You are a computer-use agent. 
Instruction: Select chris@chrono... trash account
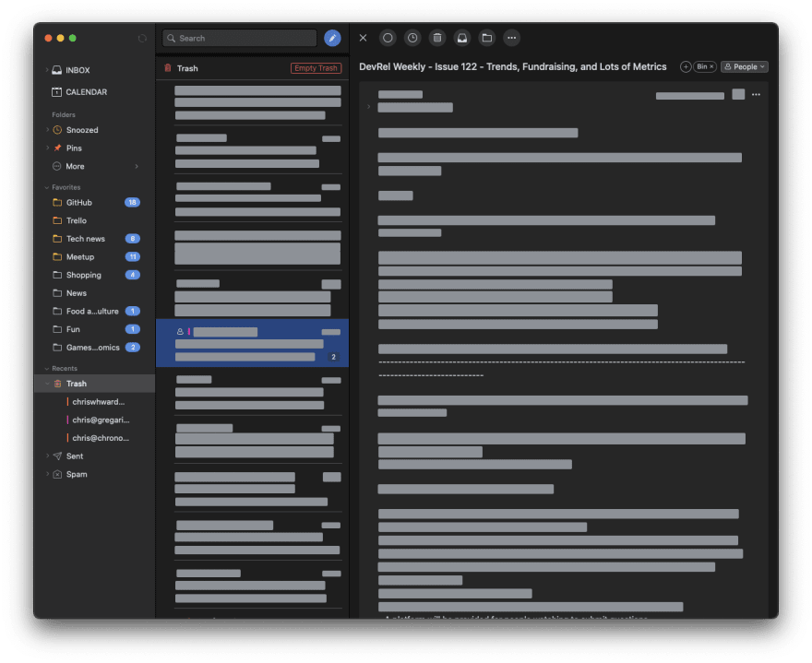(101, 438)
